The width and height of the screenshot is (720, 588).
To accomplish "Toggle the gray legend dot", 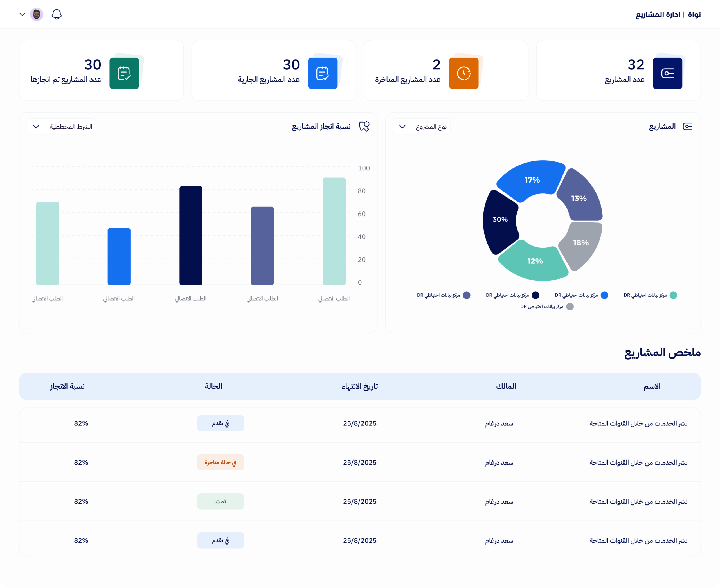I will [x=570, y=307].
